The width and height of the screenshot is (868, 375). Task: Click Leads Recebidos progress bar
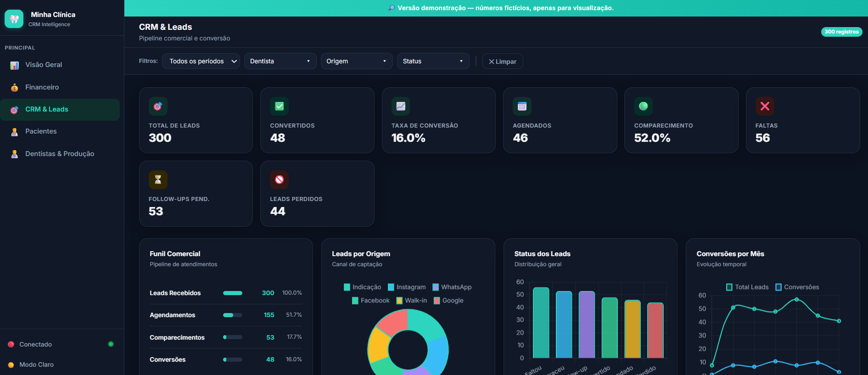pyautogui.click(x=233, y=293)
